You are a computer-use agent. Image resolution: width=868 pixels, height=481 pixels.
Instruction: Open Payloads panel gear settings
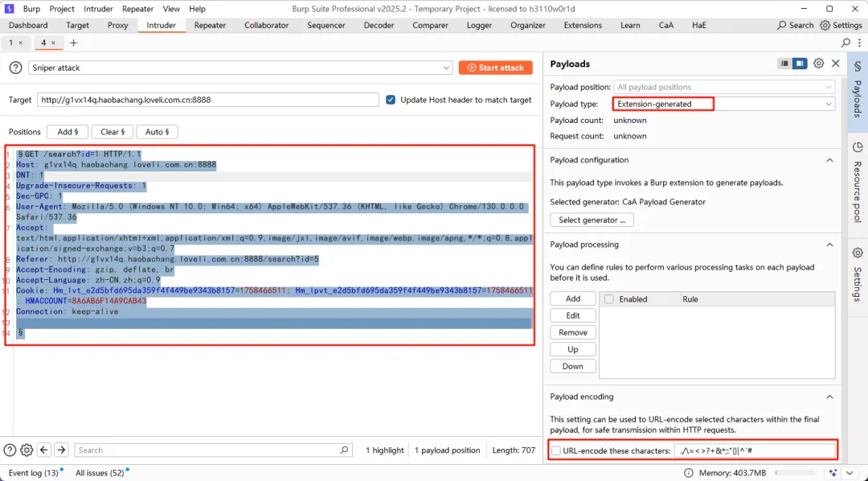tap(819, 64)
